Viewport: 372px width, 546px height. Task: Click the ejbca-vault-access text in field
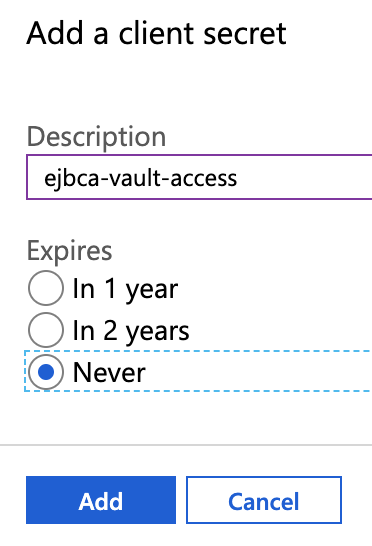coord(140,178)
